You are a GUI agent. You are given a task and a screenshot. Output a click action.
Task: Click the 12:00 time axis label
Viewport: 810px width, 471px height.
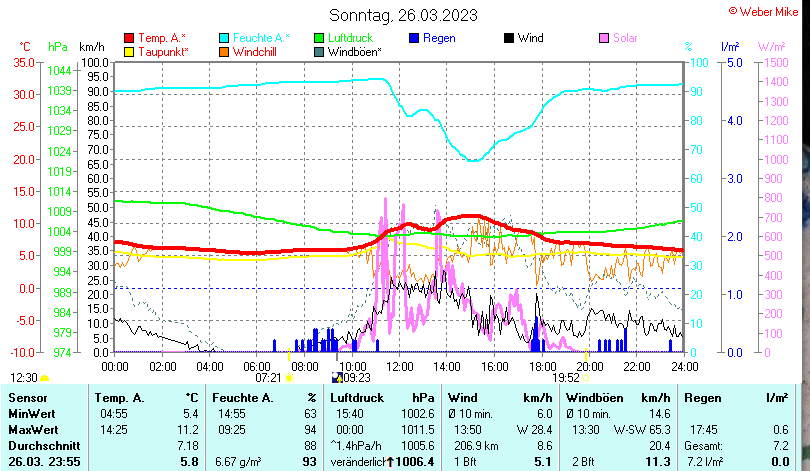click(400, 367)
